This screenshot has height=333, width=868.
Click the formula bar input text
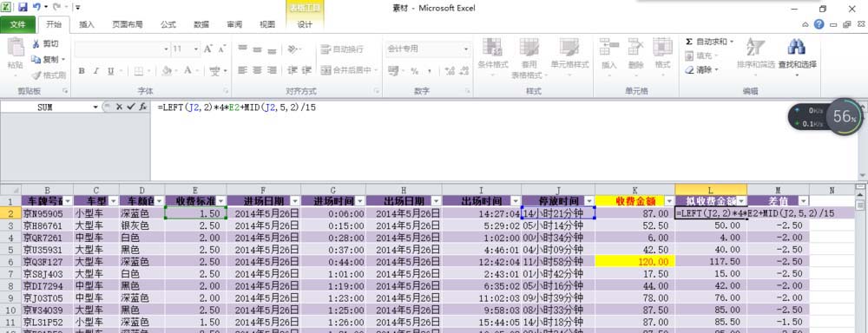coord(238,108)
